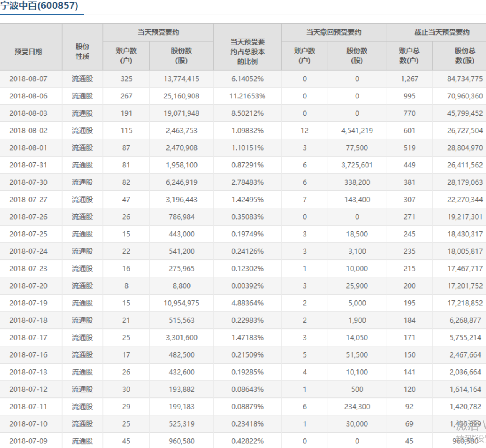This screenshot has height=448, width=486.
Task: Click withdrawn shares 234,300
Action: click(x=357, y=407)
